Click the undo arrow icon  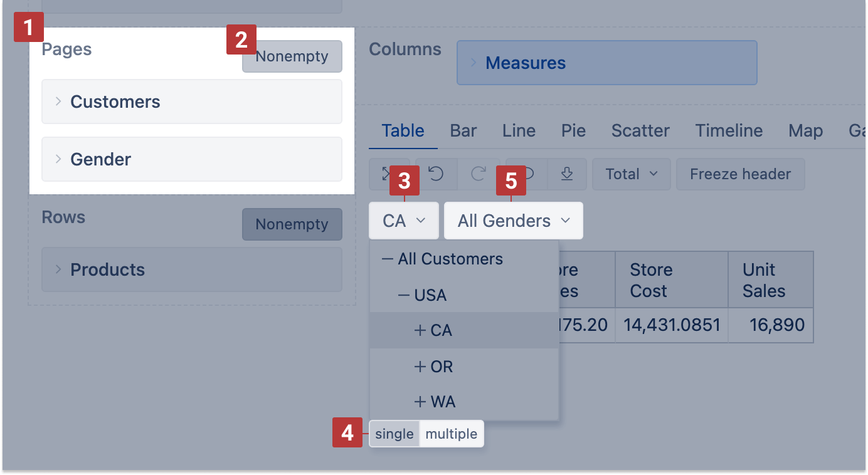coord(436,174)
